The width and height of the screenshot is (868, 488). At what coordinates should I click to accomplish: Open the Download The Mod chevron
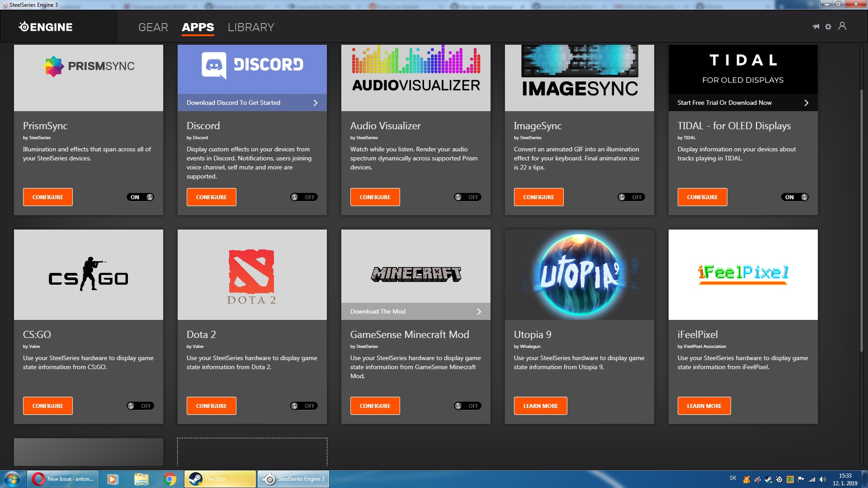coord(479,311)
